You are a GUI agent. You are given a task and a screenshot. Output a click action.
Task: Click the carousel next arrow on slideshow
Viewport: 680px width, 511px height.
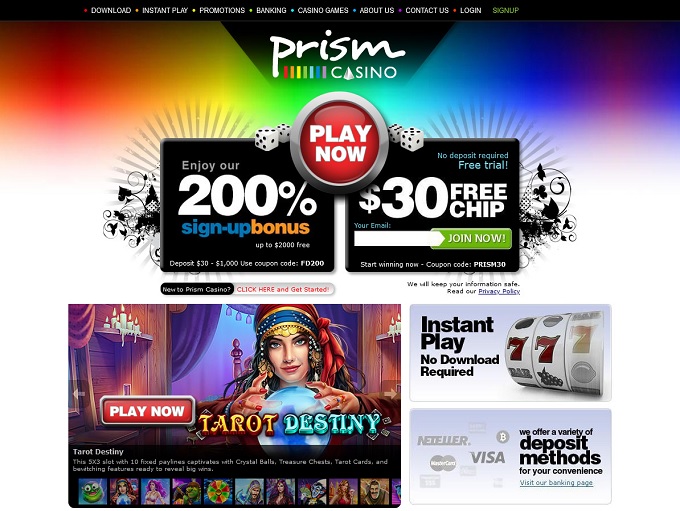(x=391, y=394)
